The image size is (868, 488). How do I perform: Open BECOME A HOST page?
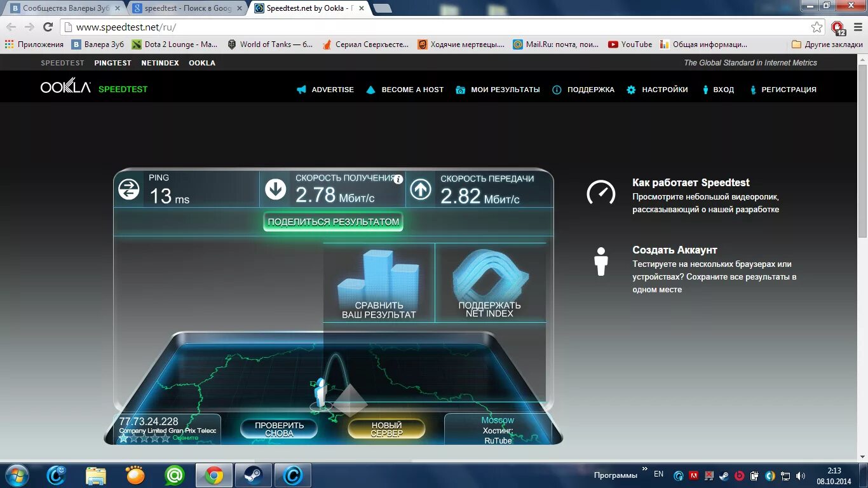tap(405, 90)
